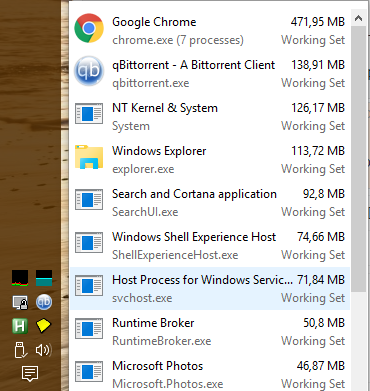
Task: Open the volume speaker tray icon
Action: tap(43, 350)
